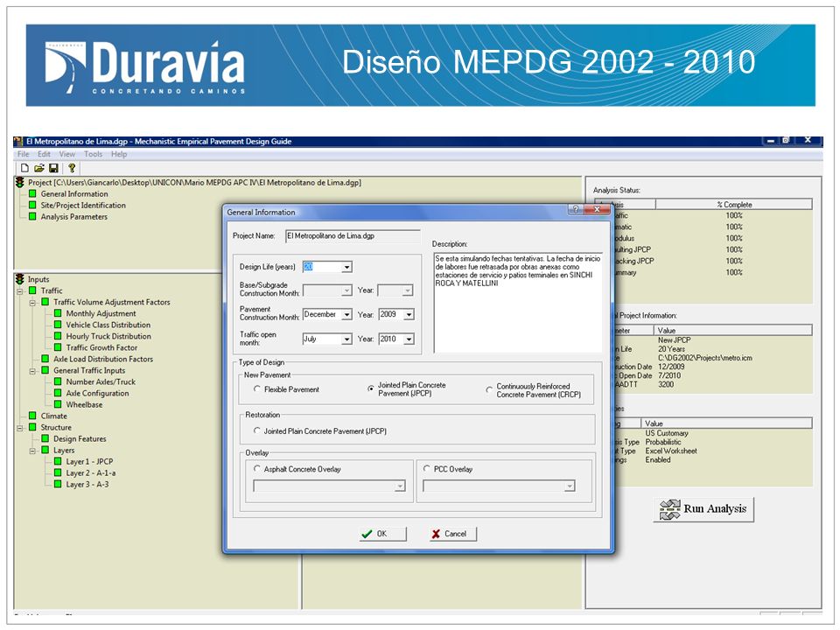Click green status icon beside Structure

[x=32, y=427]
